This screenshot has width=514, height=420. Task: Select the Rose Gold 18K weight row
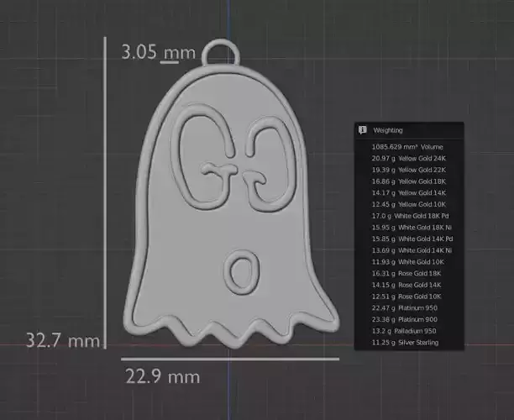click(406, 274)
